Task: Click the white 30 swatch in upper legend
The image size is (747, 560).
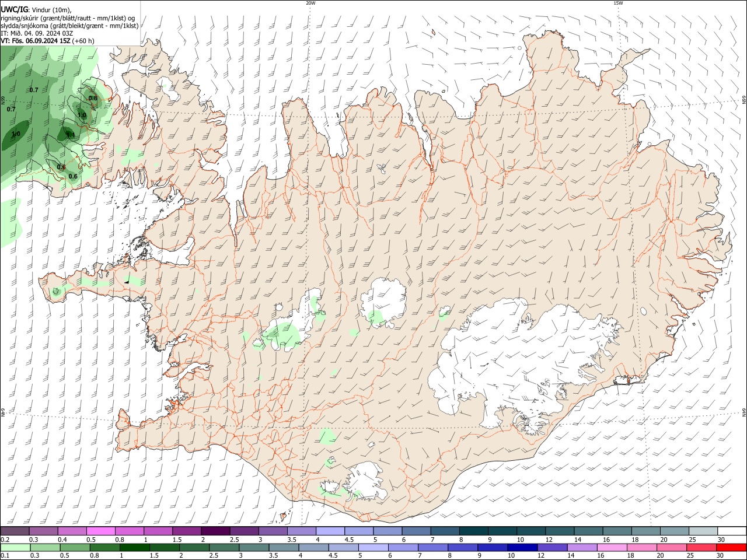Action: tap(732, 531)
